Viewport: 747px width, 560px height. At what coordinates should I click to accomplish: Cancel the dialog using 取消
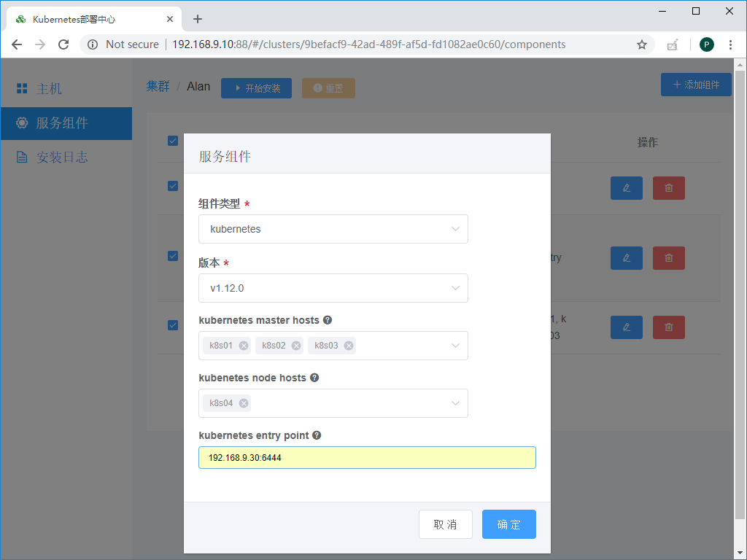[445, 524]
